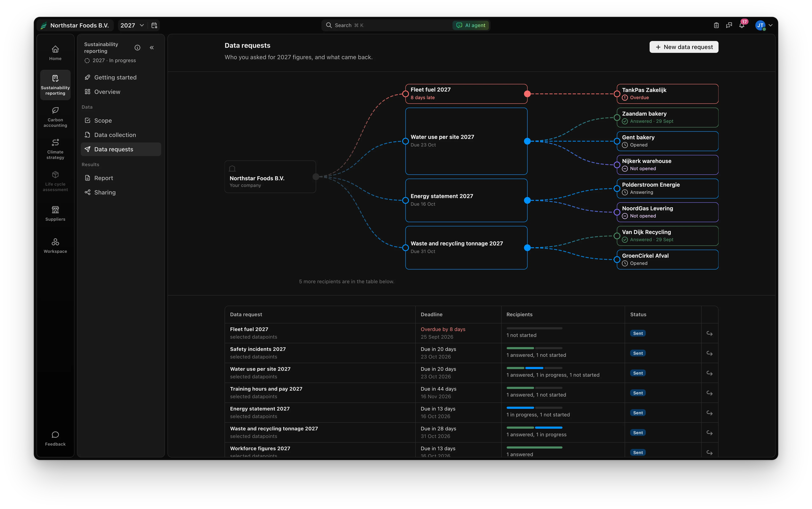Screen dimensions: 812x509
Task: Click Waste and recycling tonnage recipients progress bar
Action: pos(534,428)
